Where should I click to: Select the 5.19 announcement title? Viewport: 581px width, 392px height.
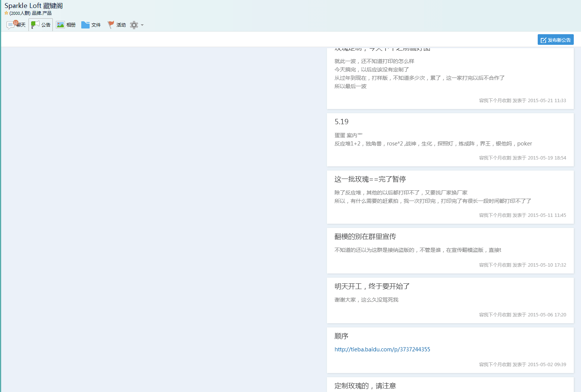(x=341, y=122)
